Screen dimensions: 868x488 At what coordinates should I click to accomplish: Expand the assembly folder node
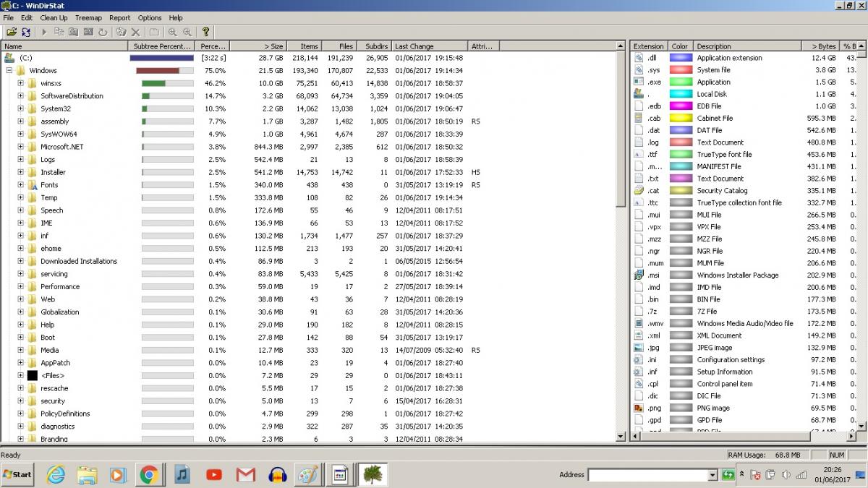(21, 121)
